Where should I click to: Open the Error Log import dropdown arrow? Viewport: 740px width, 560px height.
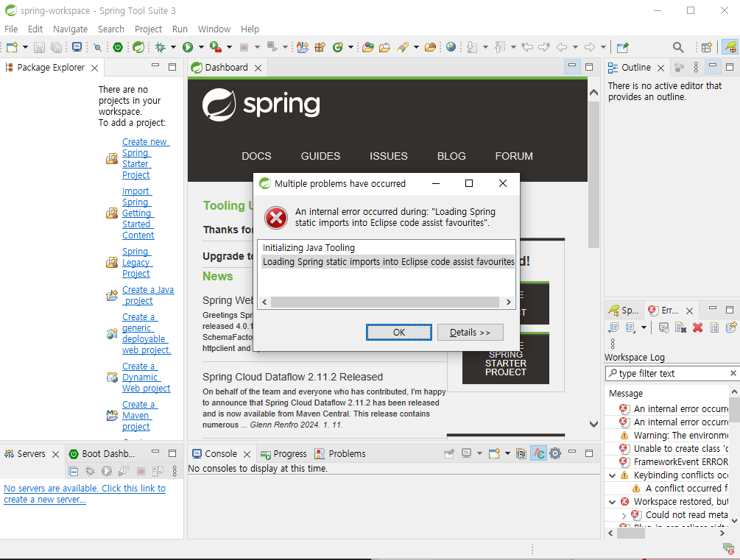[x=644, y=327]
